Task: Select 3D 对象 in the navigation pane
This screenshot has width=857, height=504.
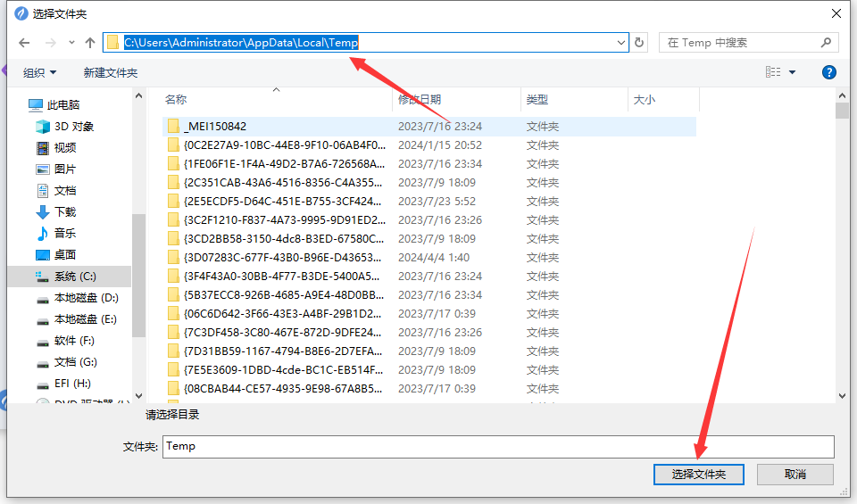Action: click(73, 127)
